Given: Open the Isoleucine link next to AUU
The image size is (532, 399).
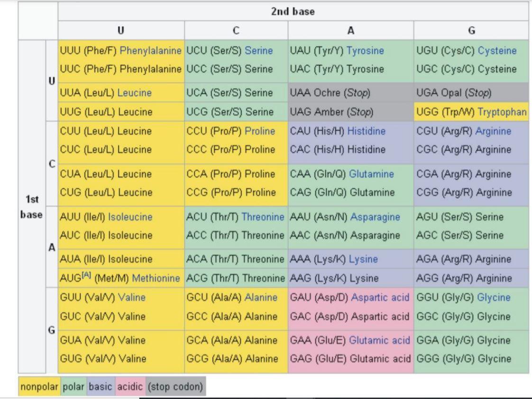Looking at the screenshot, I should tap(130, 217).
